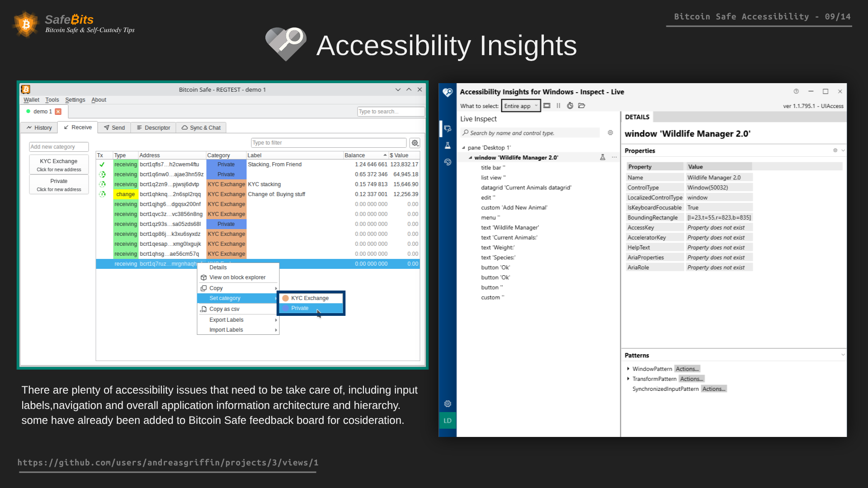
Task: Switch to the Send tab
Action: point(114,128)
